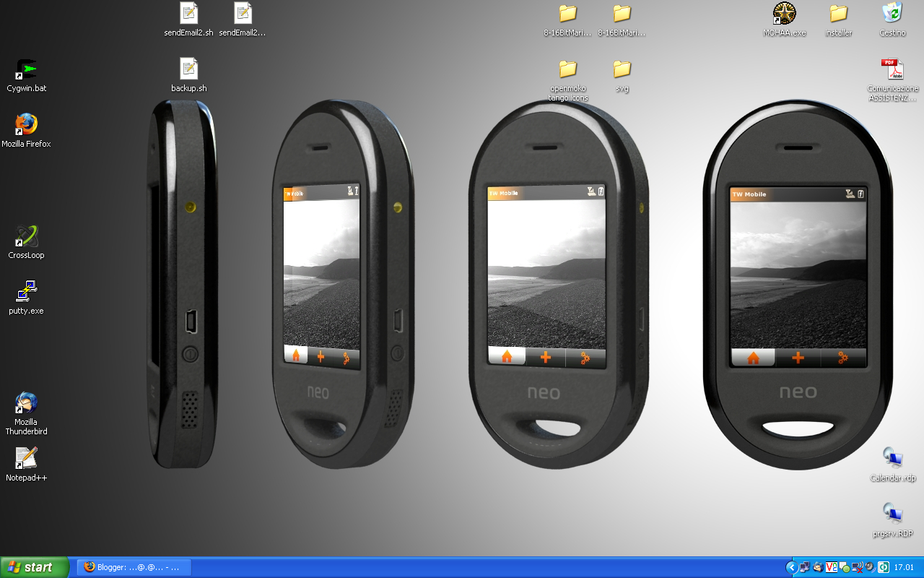Open the VNC tray icon
Screen dimensions: 924x578
(x=832, y=567)
